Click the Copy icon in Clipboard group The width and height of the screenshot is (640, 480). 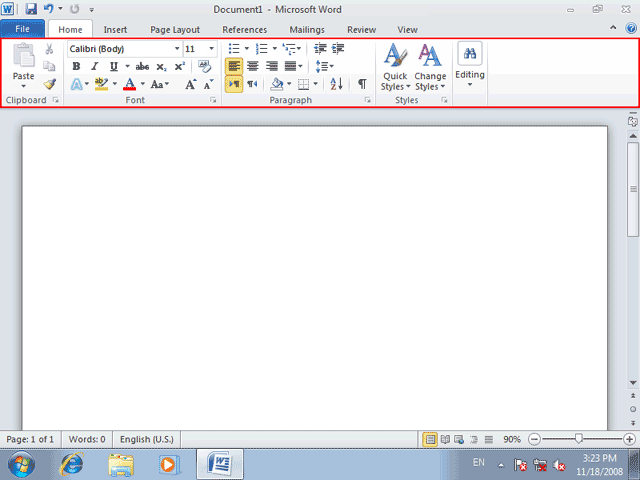pyautogui.click(x=49, y=66)
